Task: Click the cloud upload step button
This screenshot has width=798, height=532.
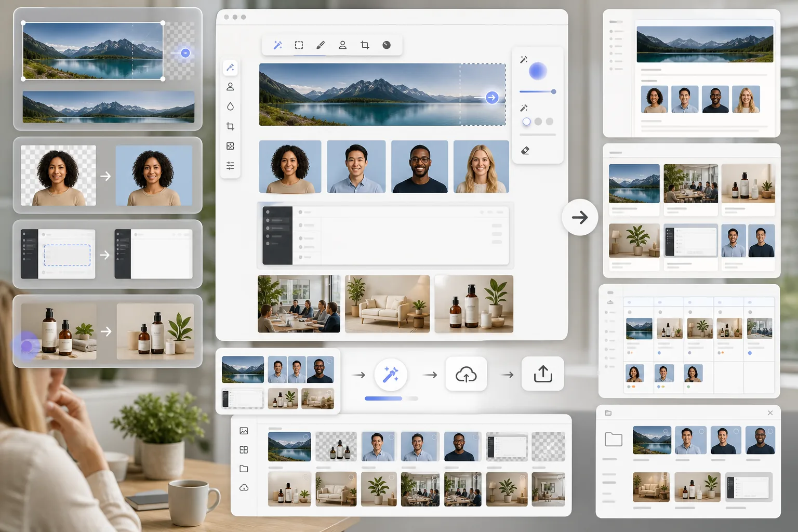Action: [466, 374]
